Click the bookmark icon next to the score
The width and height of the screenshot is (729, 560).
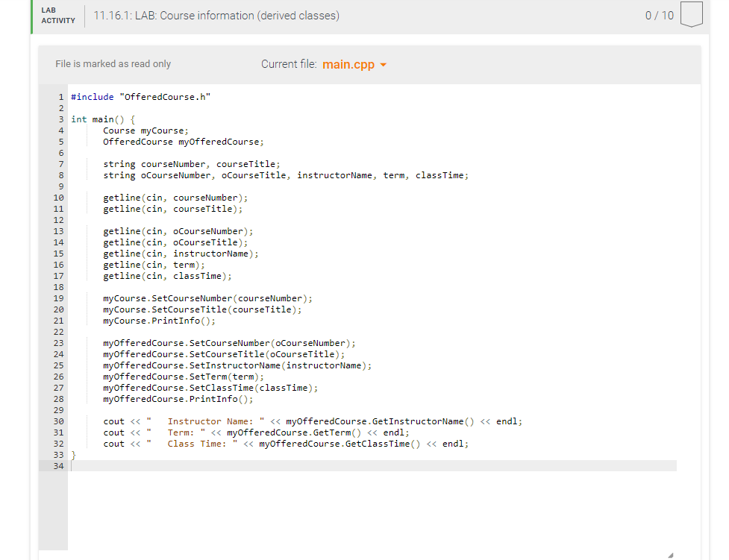[x=690, y=15]
